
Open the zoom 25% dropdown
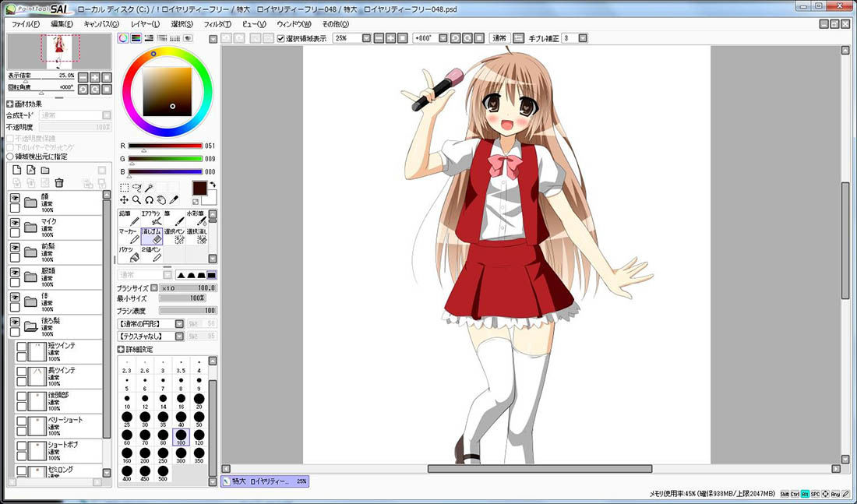(366, 38)
